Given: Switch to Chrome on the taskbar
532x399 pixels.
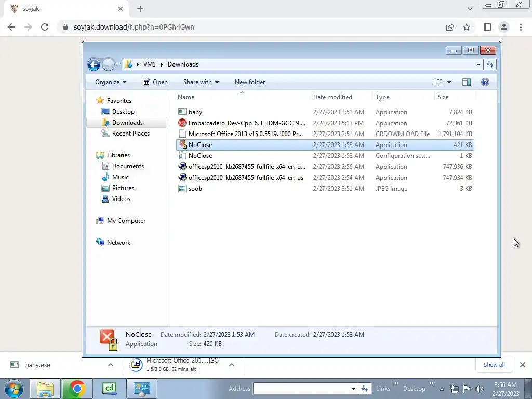Looking at the screenshot, I should [77, 389].
